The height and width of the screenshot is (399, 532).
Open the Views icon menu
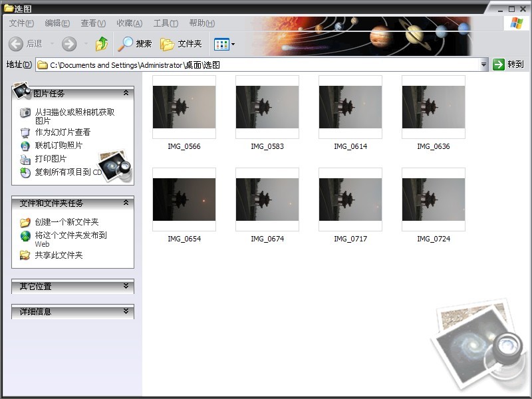click(x=221, y=44)
